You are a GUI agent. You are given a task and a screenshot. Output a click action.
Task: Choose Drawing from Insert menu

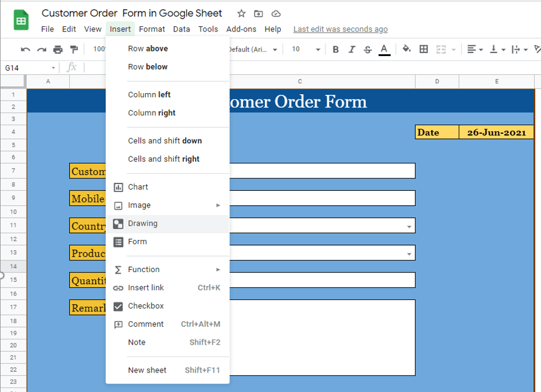tap(168, 224)
